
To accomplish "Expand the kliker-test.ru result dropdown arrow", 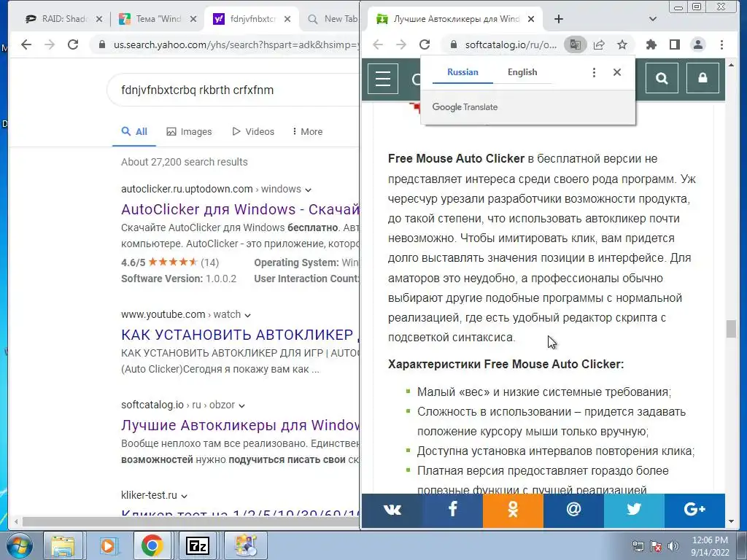I will 185,496.
